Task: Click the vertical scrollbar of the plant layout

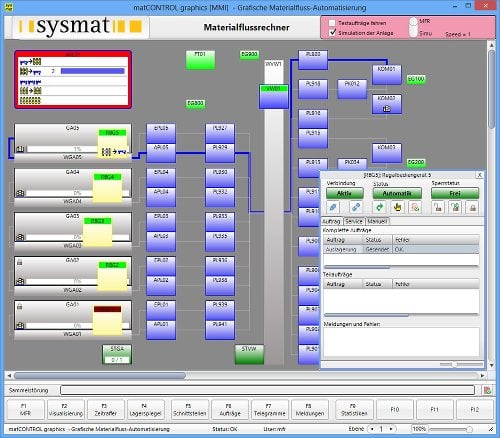Action: (491, 205)
